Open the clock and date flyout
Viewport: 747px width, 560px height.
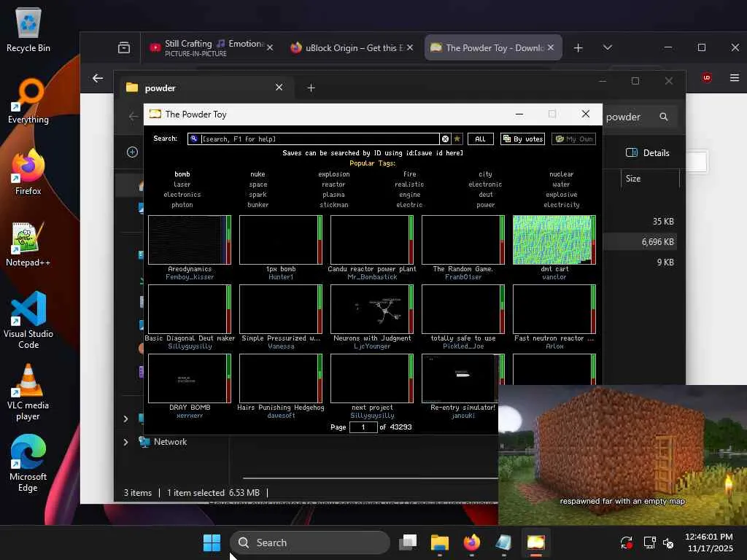[x=709, y=542]
